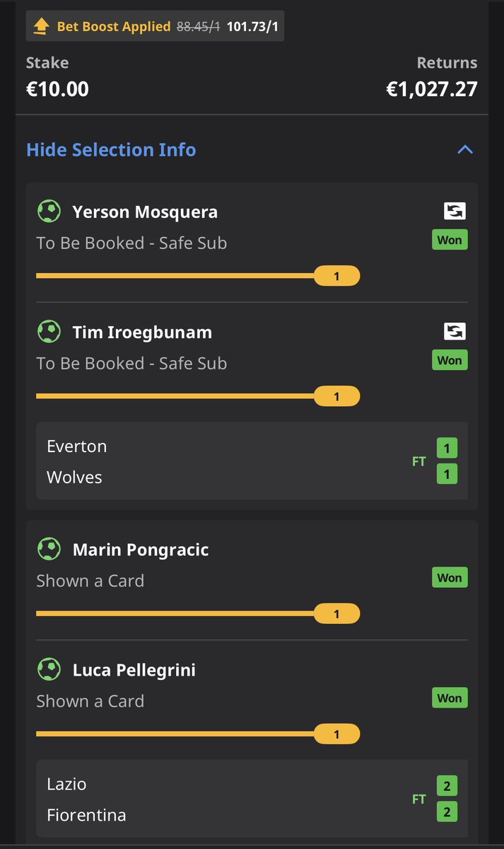Open the Everton vs Wolves match card
The image size is (504, 849).
(252, 461)
